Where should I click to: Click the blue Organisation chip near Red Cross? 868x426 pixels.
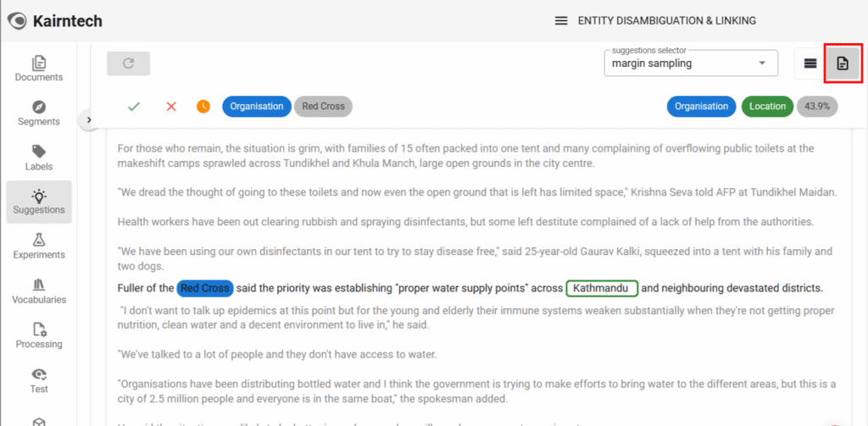coord(256,107)
